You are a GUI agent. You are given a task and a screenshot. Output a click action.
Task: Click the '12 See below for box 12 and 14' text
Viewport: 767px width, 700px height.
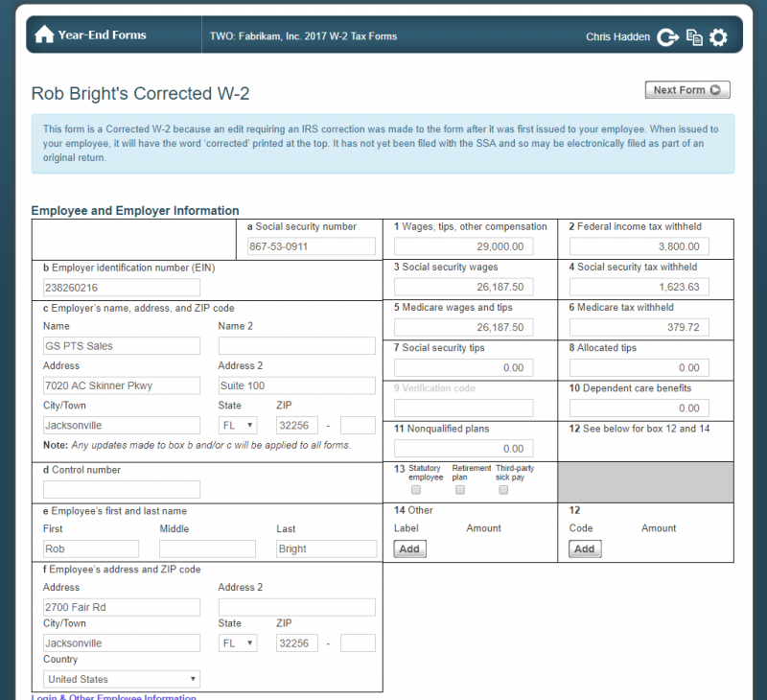pyautogui.click(x=639, y=429)
